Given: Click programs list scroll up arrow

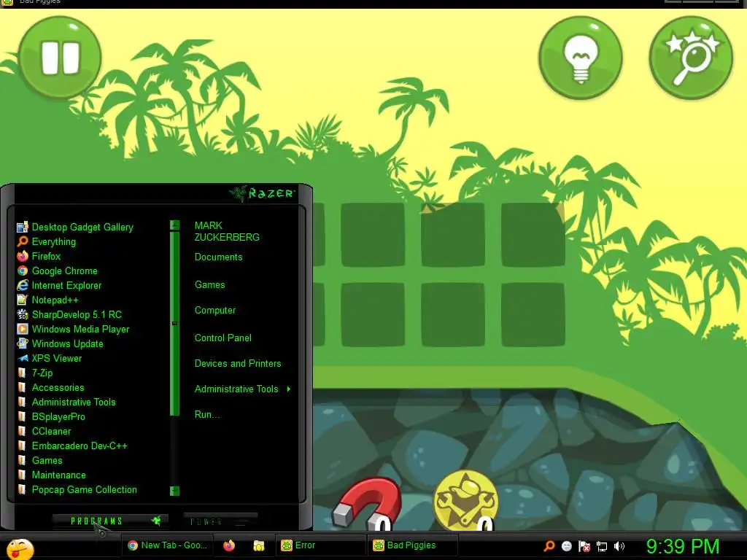Looking at the screenshot, I should click(175, 225).
